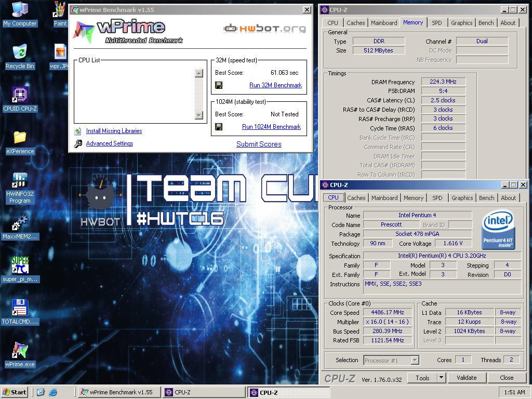This screenshot has width=532, height=399.
Task: Switch to Bench tab in top CPU-Z window
Action: 486,23
